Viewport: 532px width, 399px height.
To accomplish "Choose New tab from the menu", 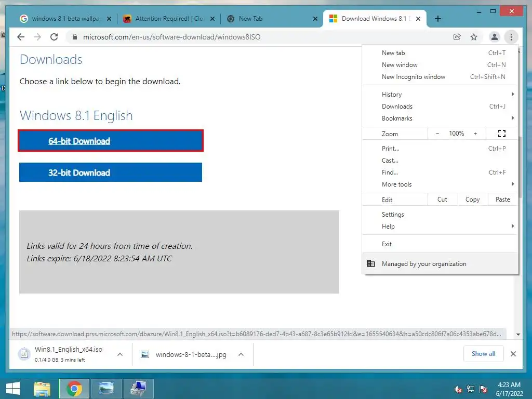I will click(440, 53).
